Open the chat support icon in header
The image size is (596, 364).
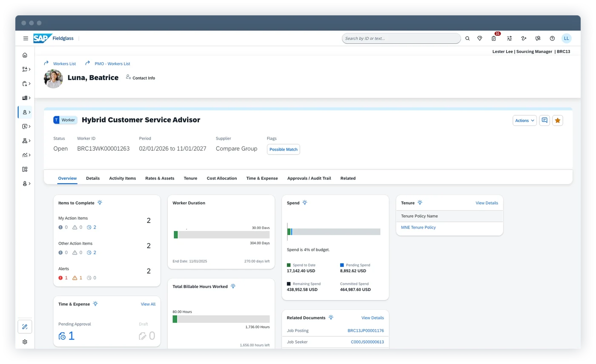[x=538, y=38]
